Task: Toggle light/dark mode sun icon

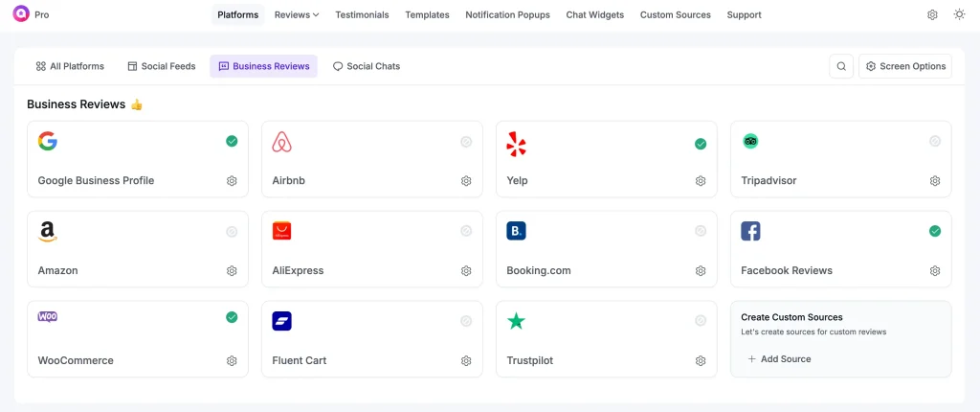Action: [x=959, y=14]
